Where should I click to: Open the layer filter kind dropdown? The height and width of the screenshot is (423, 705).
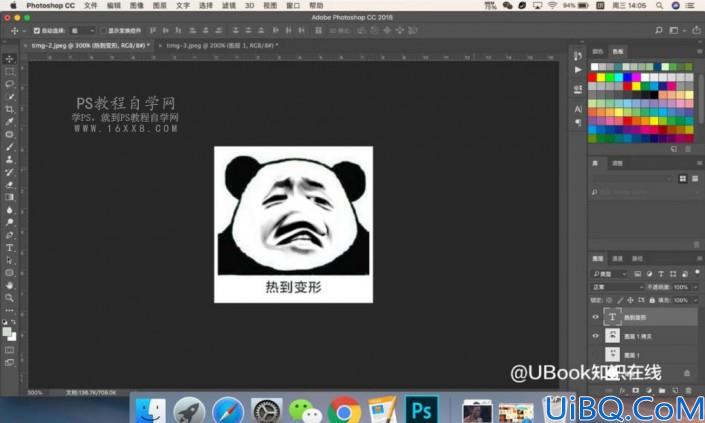coord(610,274)
